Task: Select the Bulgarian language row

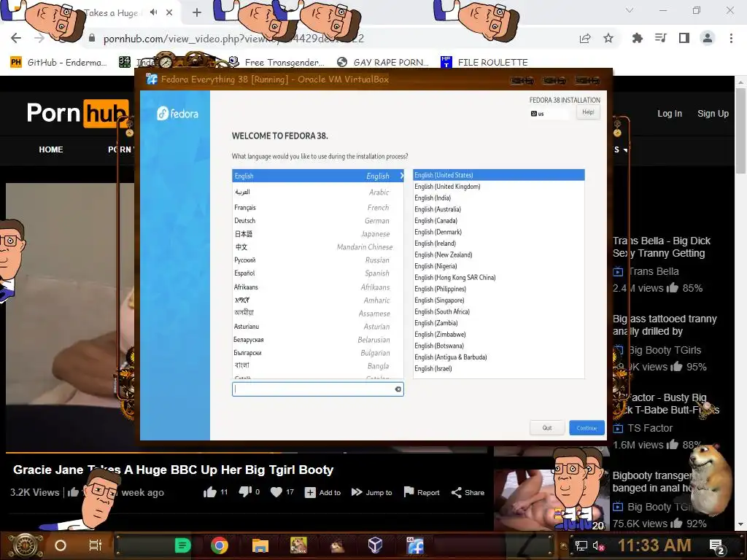Action: click(318, 353)
